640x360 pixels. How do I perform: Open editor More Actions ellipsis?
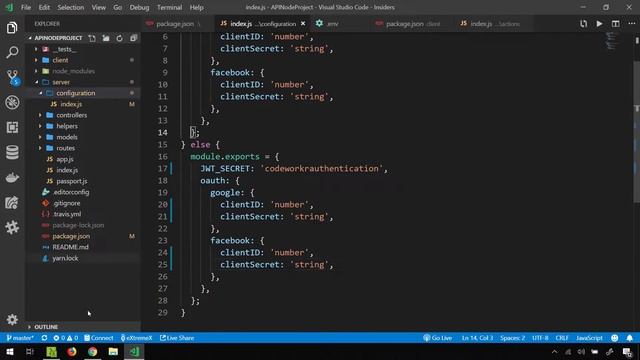tap(631, 24)
